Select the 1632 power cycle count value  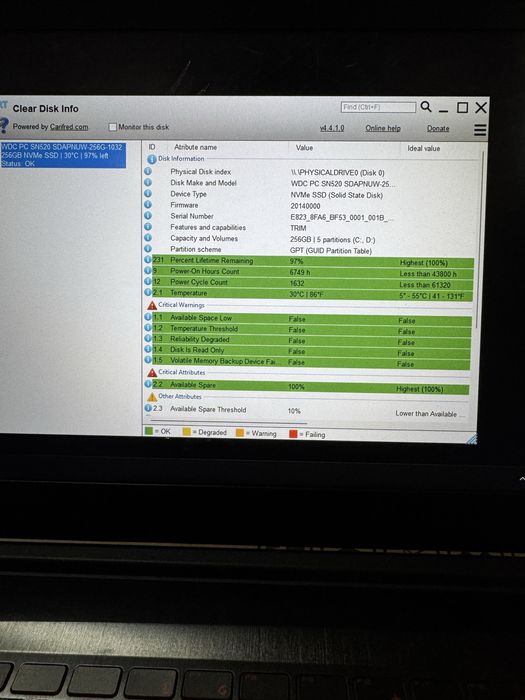click(297, 283)
